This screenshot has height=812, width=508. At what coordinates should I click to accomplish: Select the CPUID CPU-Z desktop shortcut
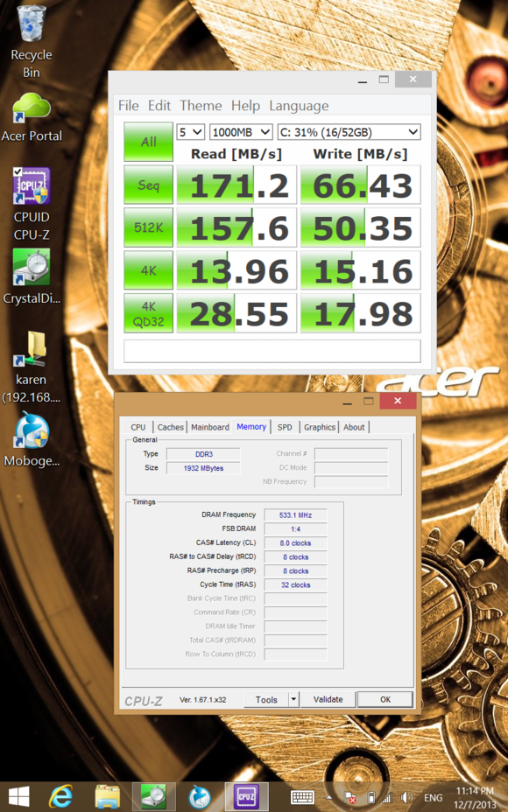(32, 204)
